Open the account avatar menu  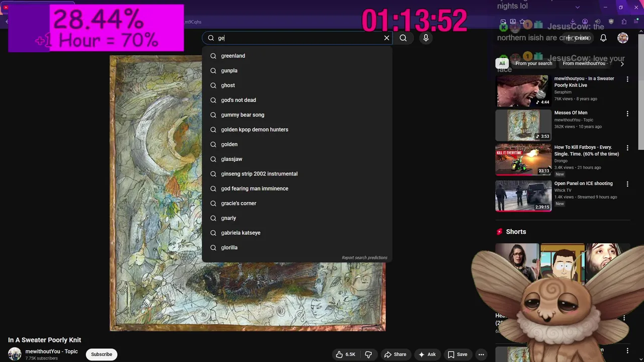click(x=623, y=38)
